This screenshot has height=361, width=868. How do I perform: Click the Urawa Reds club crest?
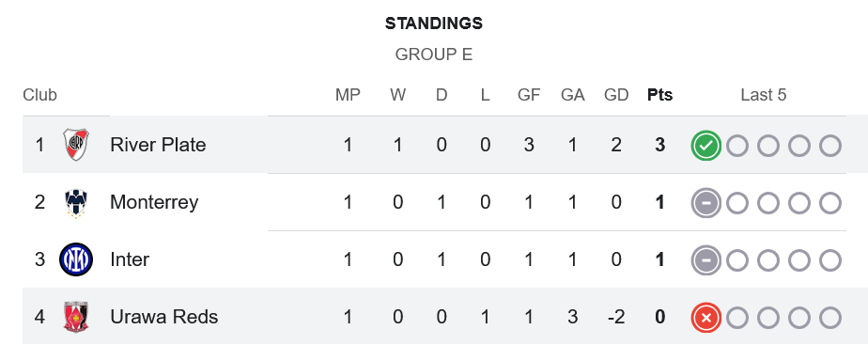(76, 317)
